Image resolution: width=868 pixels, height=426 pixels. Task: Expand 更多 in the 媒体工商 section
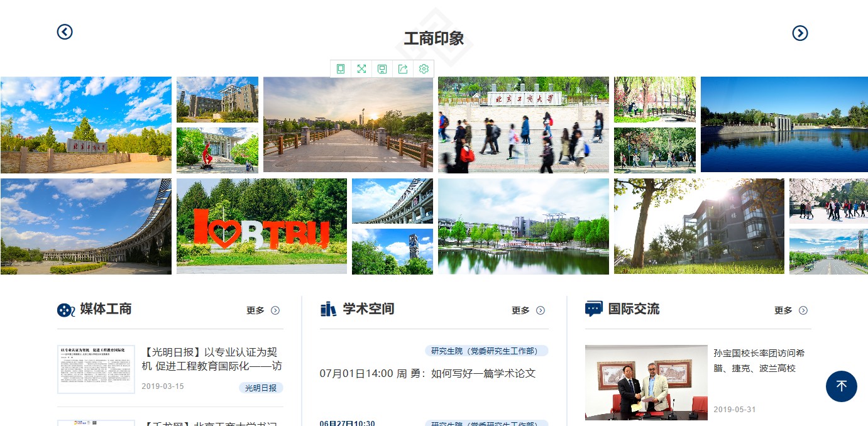263,310
